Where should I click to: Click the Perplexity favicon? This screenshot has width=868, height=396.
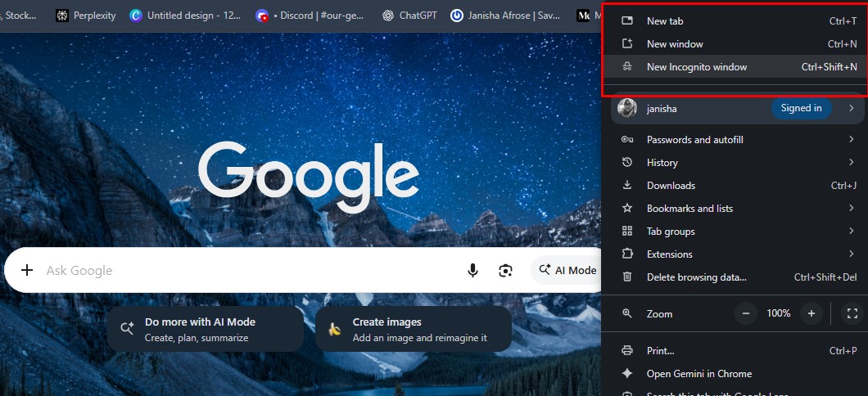62,16
